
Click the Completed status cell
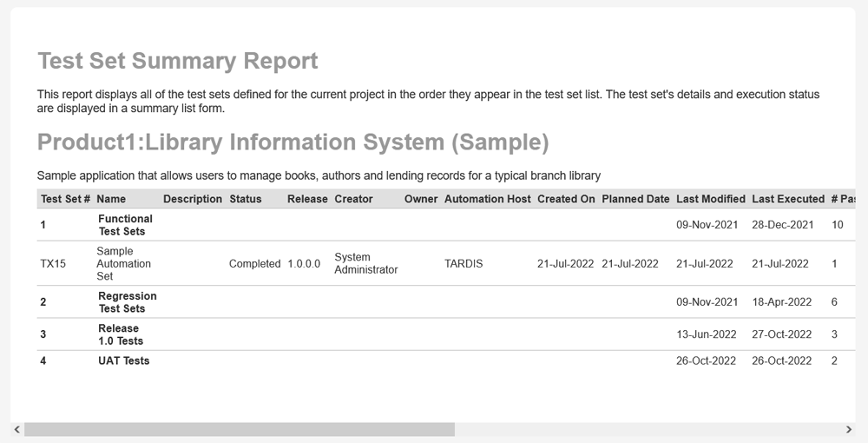tap(254, 263)
